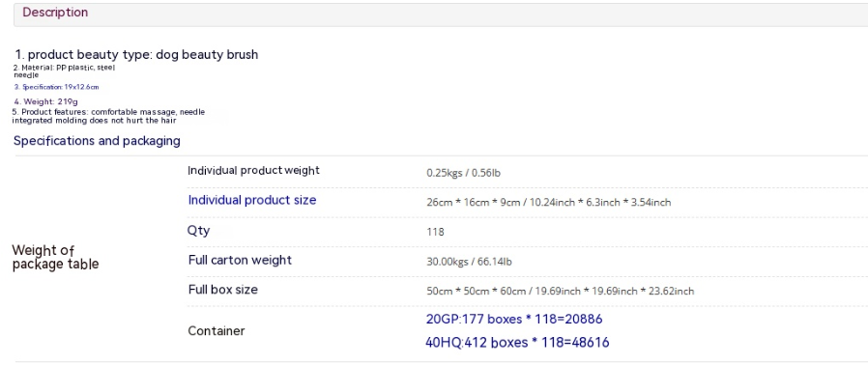This screenshot has height=365, width=868.
Task: Select the 50cm * 50cm * 60cm value
Action: [x=561, y=291]
